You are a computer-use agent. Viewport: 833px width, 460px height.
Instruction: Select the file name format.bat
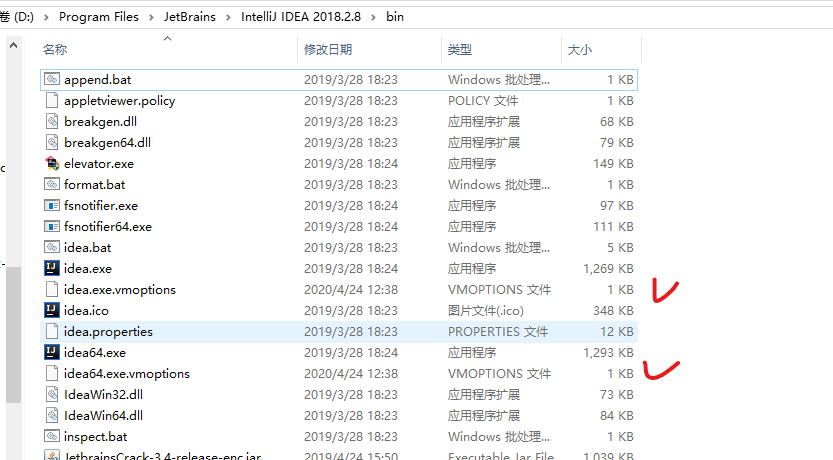[x=95, y=184]
